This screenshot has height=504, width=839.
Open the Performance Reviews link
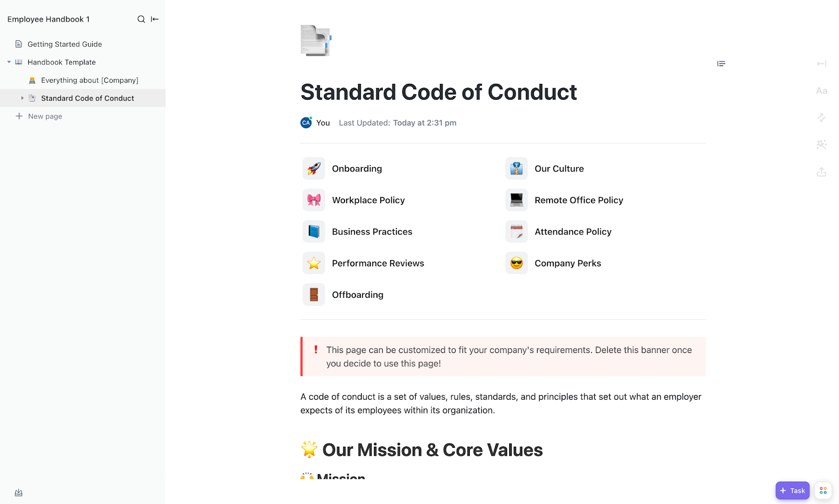click(x=378, y=263)
